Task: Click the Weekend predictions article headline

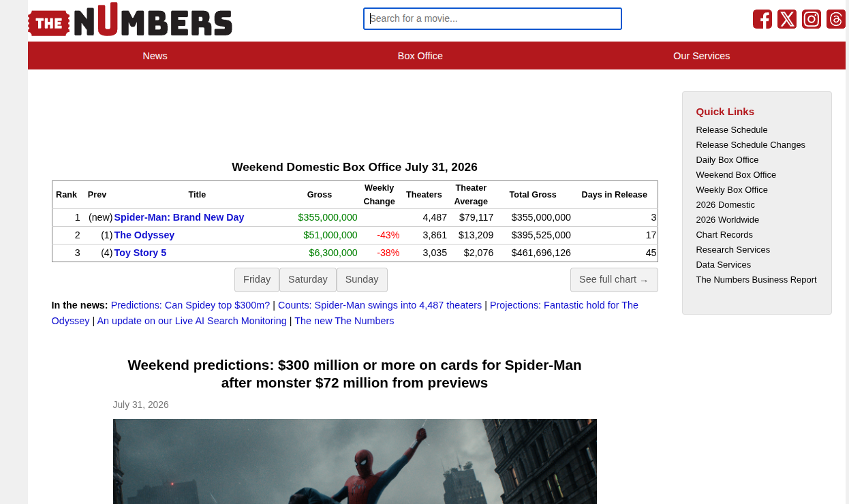Action: [x=355, y=374]
